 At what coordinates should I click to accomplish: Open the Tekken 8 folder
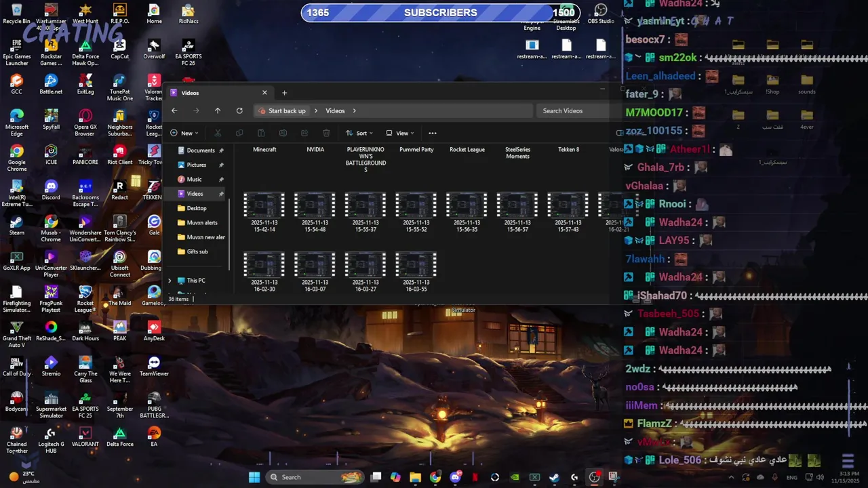(568, 150)
